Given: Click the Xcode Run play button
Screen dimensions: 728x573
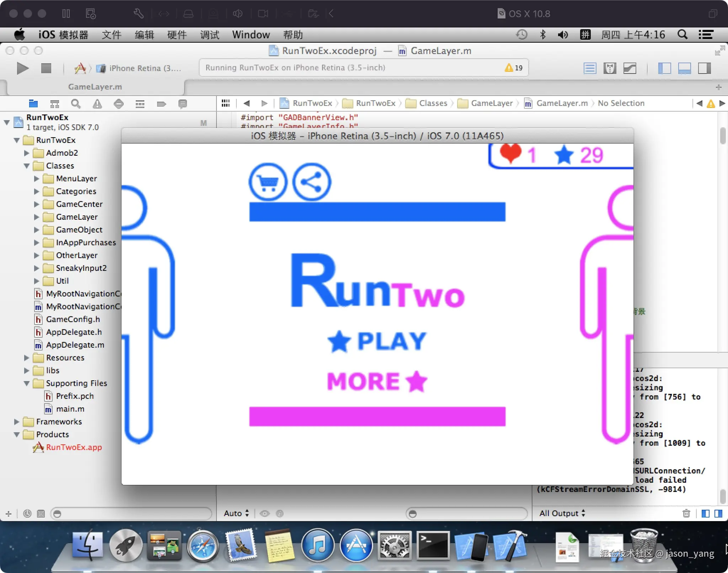Looking at the screenshot, I should [22, 68].
